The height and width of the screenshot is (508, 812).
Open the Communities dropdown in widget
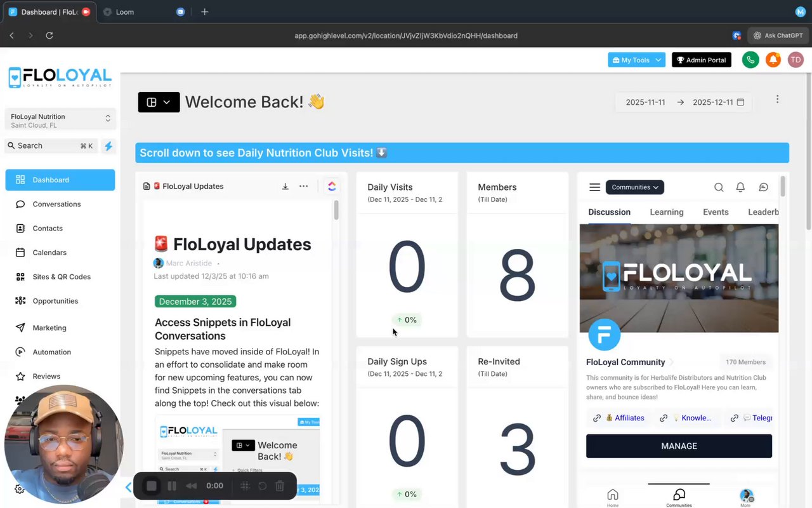click(x=635, y=187)
